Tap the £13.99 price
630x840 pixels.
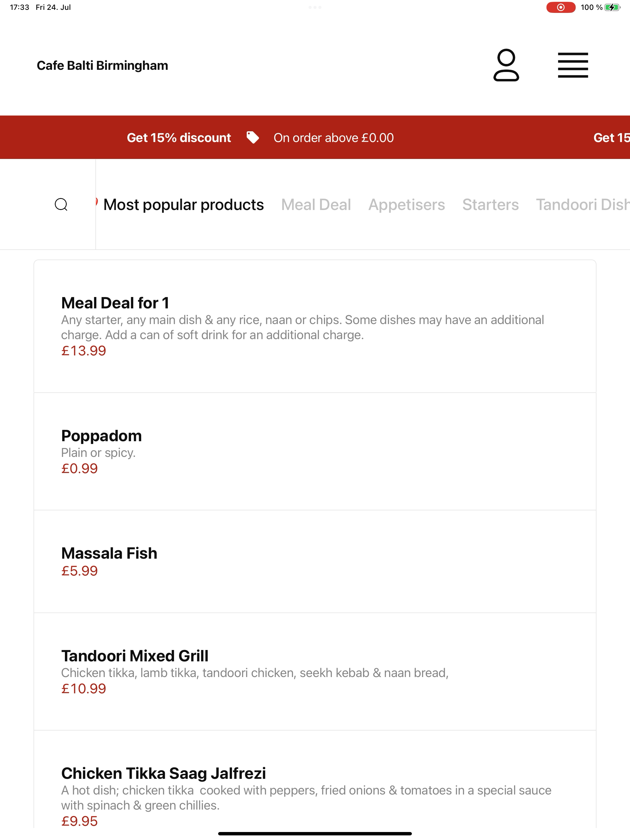tap(84, 351)
